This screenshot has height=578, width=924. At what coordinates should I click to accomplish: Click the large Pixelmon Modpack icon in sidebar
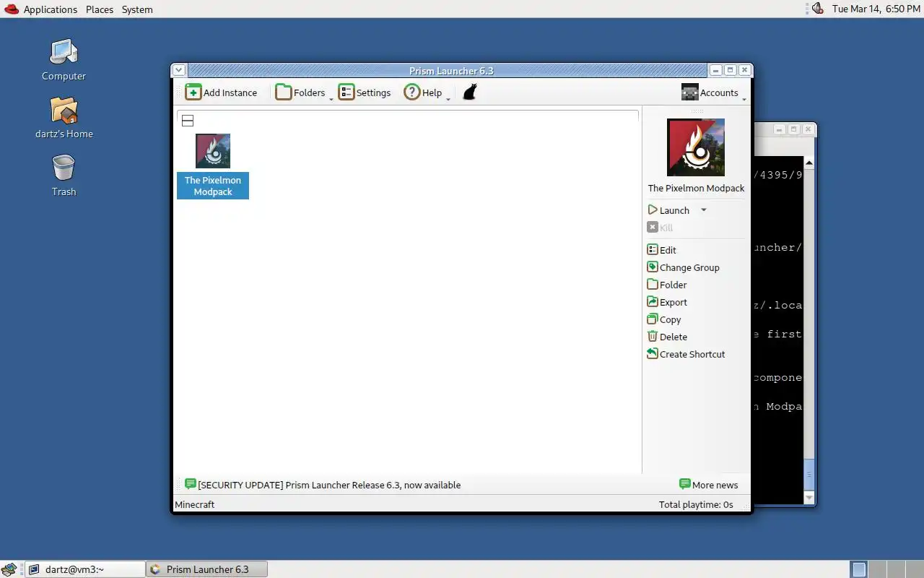pos(696,147)
